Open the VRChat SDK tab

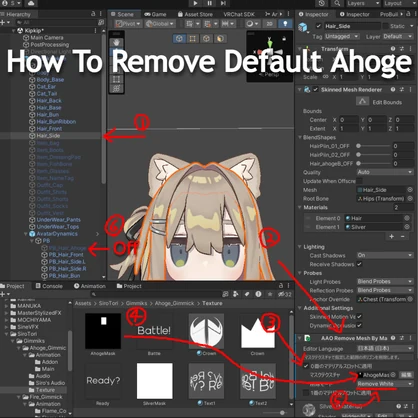239,14
